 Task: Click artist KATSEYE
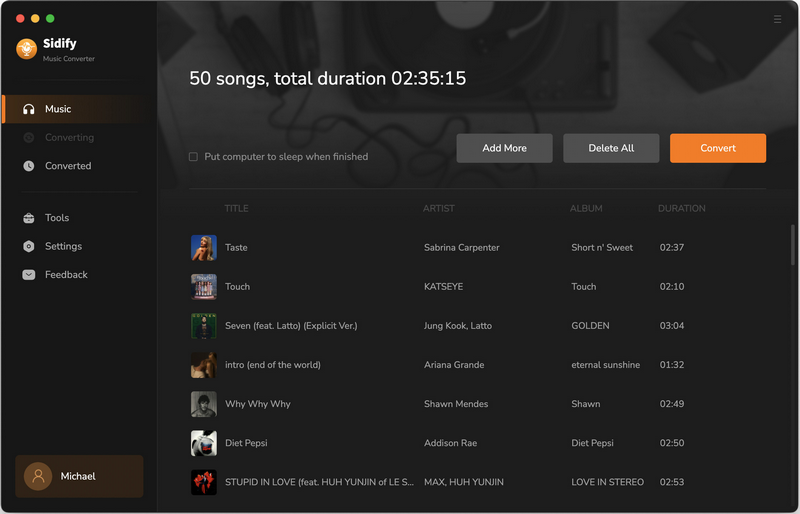(x=443, y=287)
